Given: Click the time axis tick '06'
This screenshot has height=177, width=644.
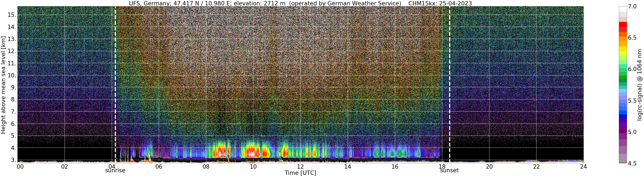Looking at the screenshot, I should 159,166.
